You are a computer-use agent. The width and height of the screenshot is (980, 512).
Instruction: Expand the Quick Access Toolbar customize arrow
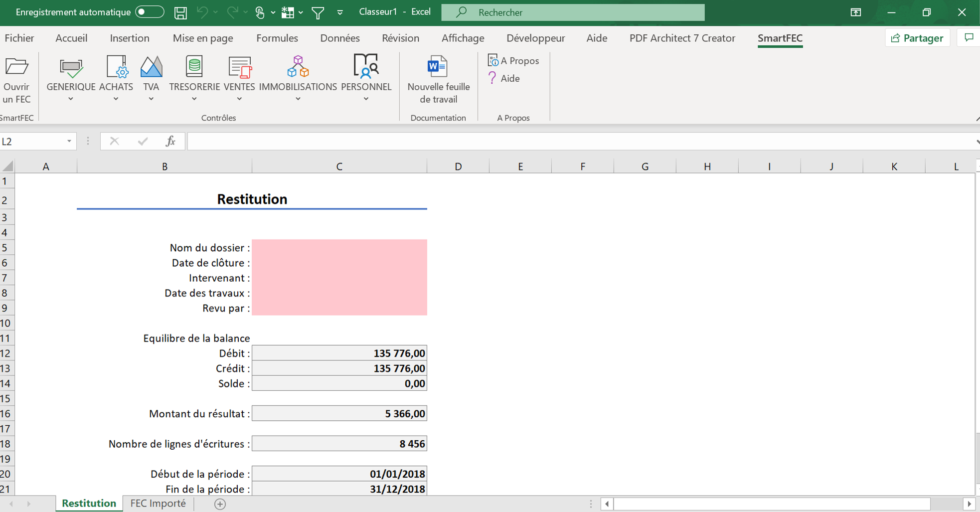[340, 12]
